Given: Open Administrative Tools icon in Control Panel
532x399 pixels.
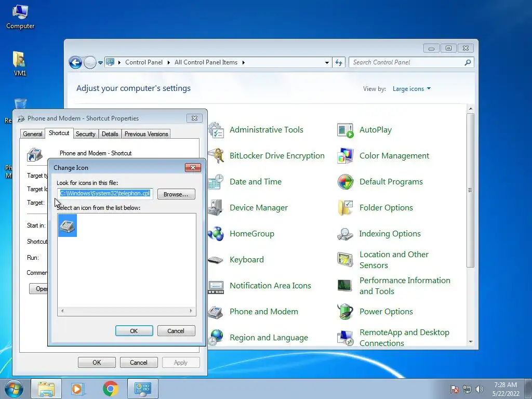Looking at the screenshot, I should [217, 130].
